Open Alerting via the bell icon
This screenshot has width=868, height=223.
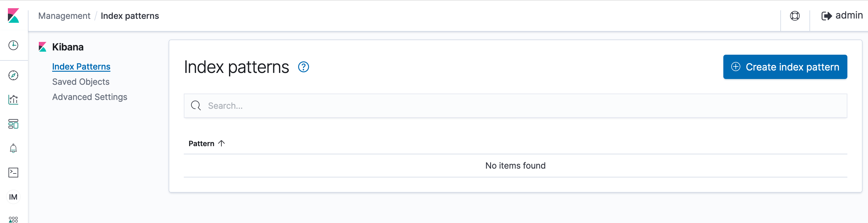13,148
